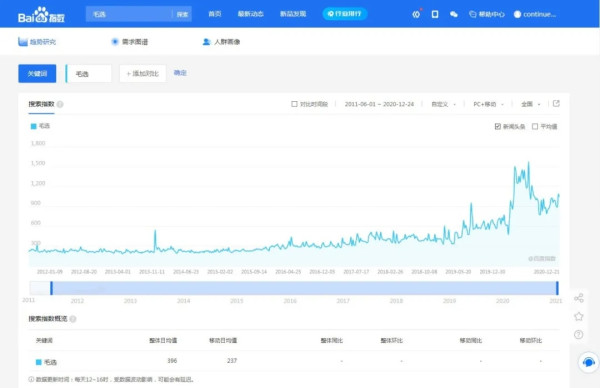The image size is (600, 388).
Task: Click the 移动日均值 column header
Action: (x=223, y=340)
